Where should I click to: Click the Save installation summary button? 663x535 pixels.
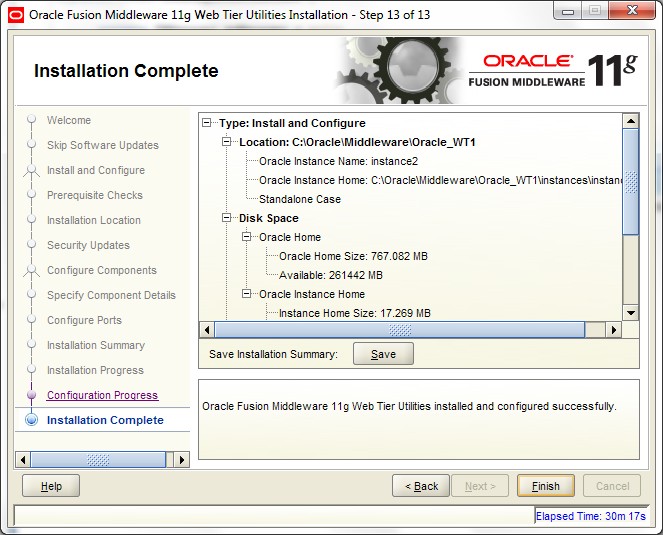click(383, 354)
